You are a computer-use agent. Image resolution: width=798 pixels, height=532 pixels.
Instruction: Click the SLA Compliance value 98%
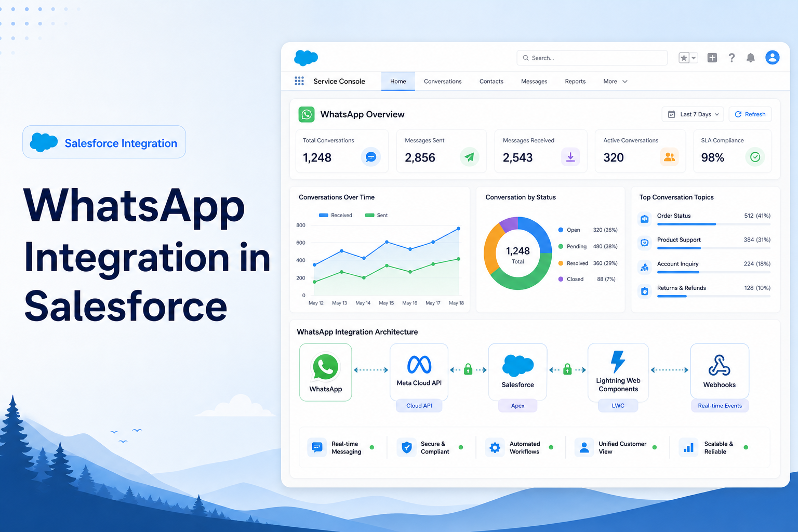713,157
